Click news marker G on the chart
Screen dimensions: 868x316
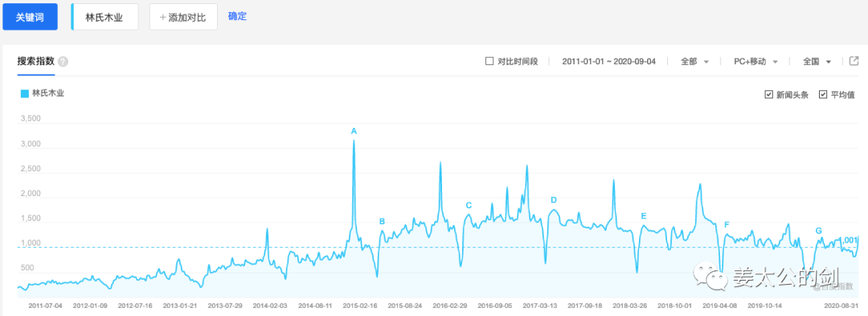coord(819,230)
